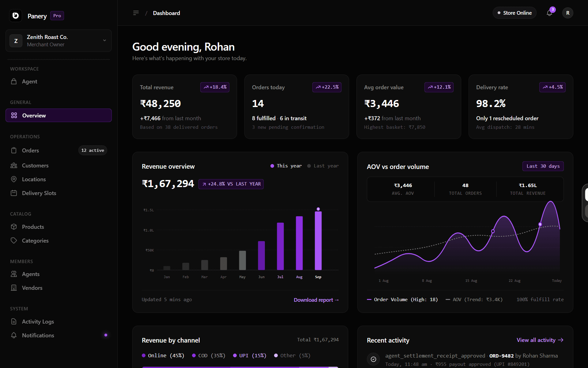Open Products in the catalog section
The height and width of the screenshot is (368, 588).
(58, 227)
